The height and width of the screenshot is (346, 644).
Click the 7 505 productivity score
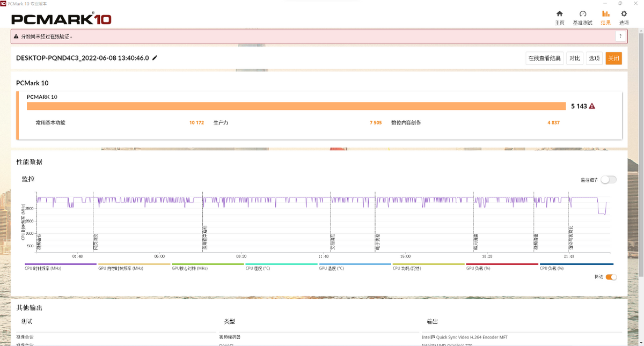click(376, 123)
